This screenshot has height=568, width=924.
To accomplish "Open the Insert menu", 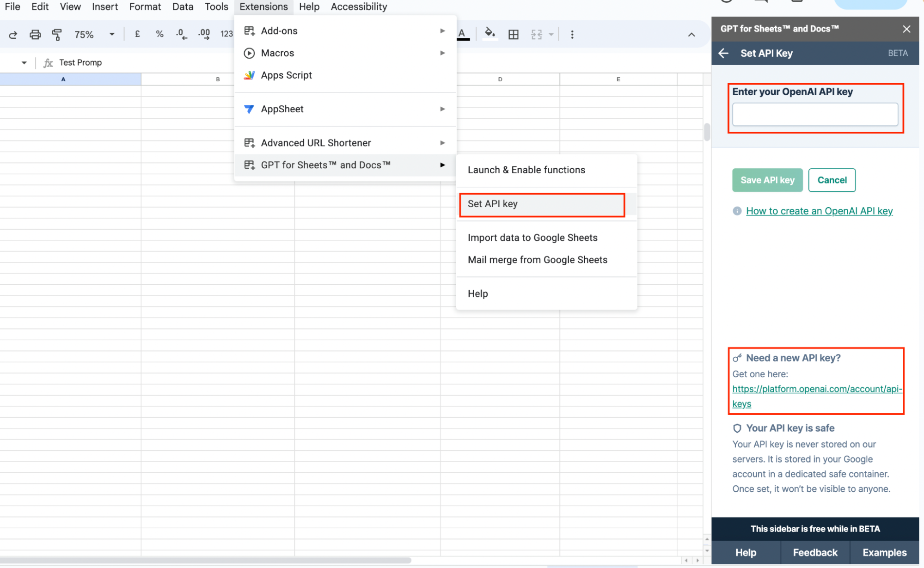I will click(x=105, y=7).
